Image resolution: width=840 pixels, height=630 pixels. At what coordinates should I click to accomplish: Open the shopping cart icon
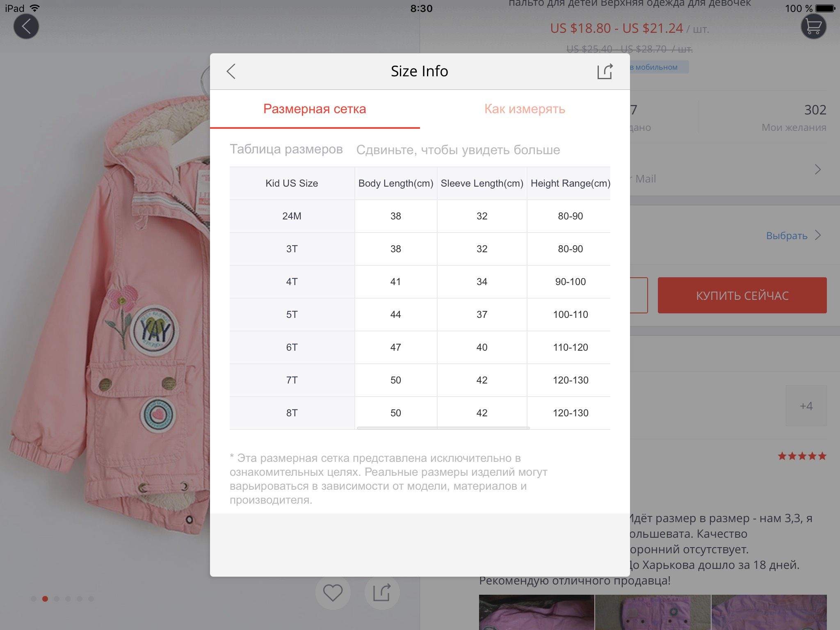click(x=813, y=26)
